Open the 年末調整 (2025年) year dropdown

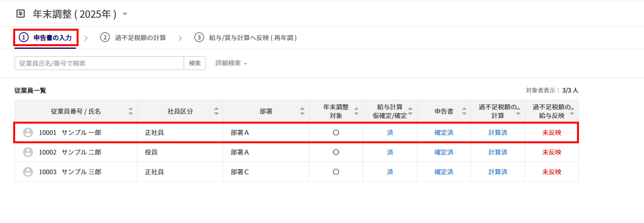pos(125,14)
